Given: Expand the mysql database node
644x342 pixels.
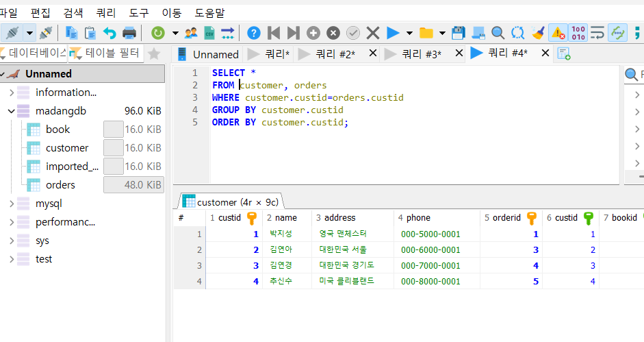Looking at the screenshot, I should (x=12, y=204).
